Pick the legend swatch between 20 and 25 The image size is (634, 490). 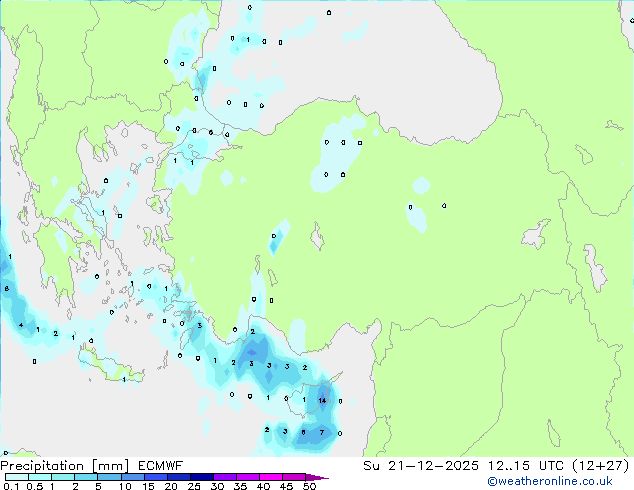(178, 477)
